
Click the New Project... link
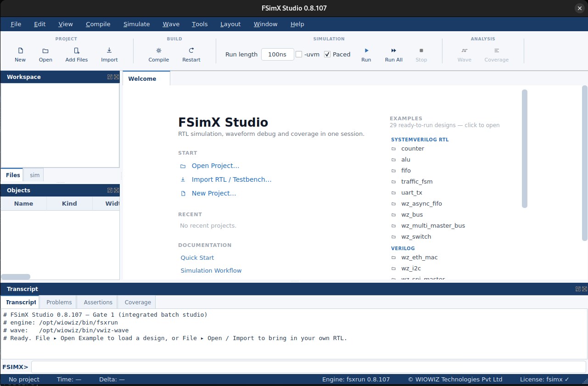pyautogui.click(x=214, y=193)
